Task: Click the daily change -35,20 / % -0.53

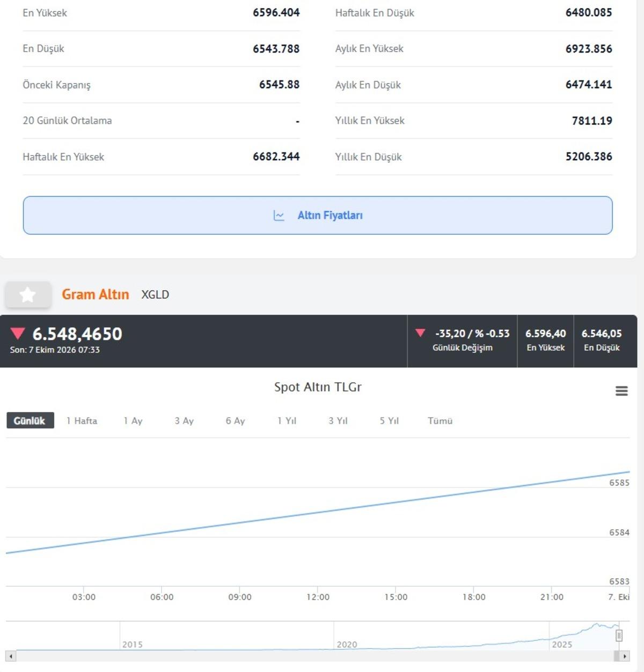Action: tap(472, 334)
